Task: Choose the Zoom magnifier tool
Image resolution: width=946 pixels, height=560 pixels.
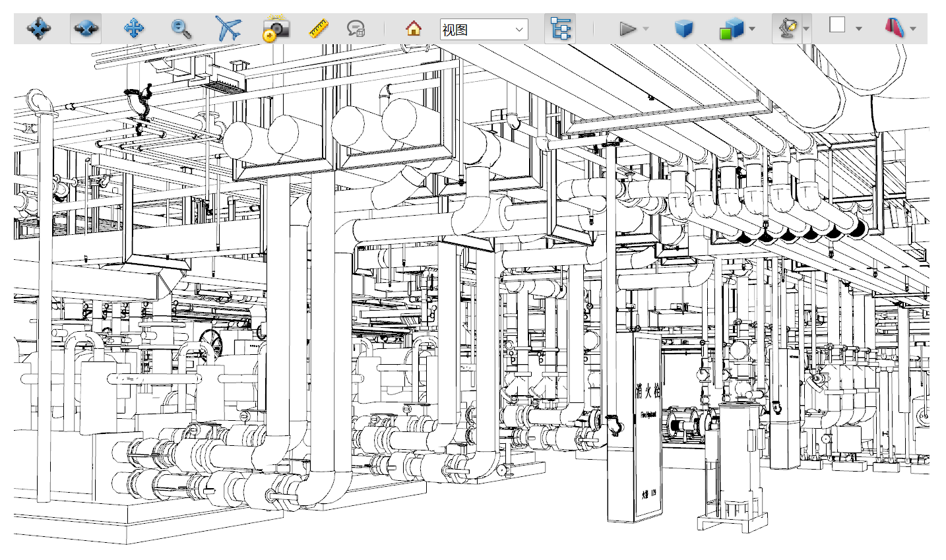Action: 181,29
